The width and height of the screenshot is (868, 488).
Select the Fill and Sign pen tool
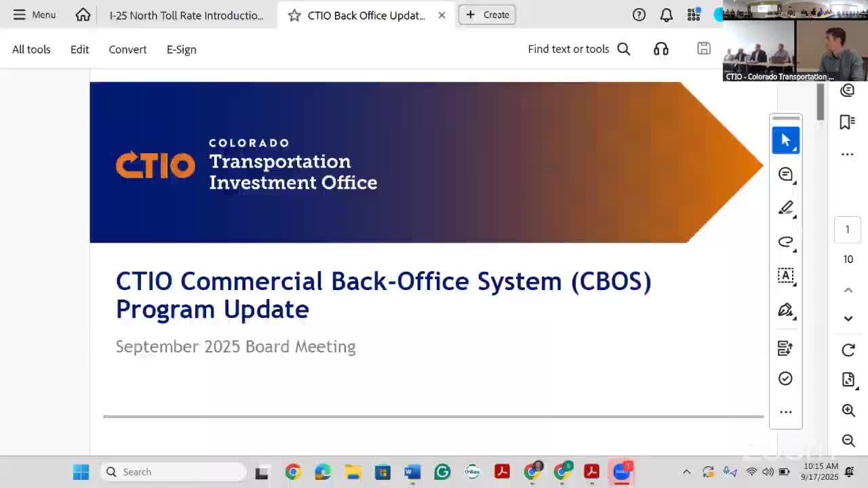coord(786,310)
